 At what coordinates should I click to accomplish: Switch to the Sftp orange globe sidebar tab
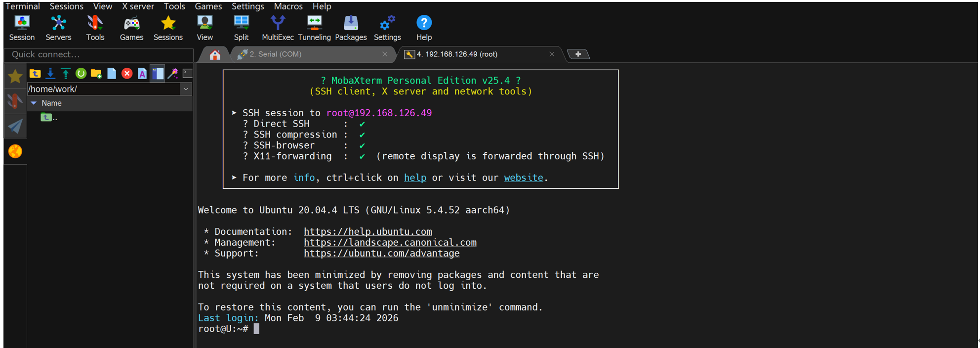(x=15, y=151)
